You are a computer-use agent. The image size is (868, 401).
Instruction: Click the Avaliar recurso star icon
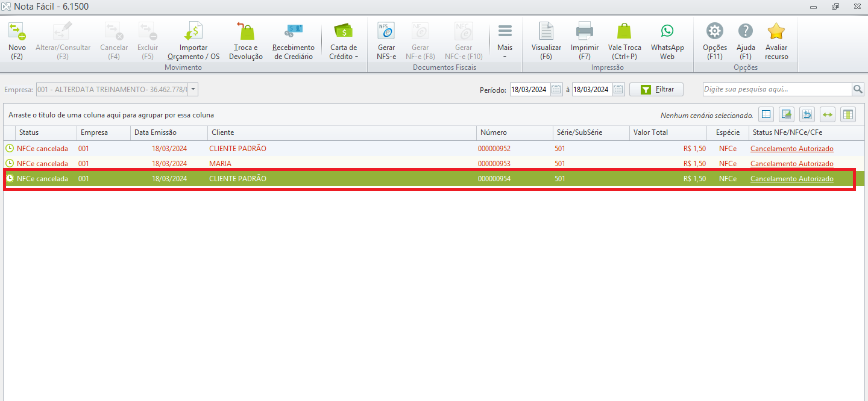point(776,31)
